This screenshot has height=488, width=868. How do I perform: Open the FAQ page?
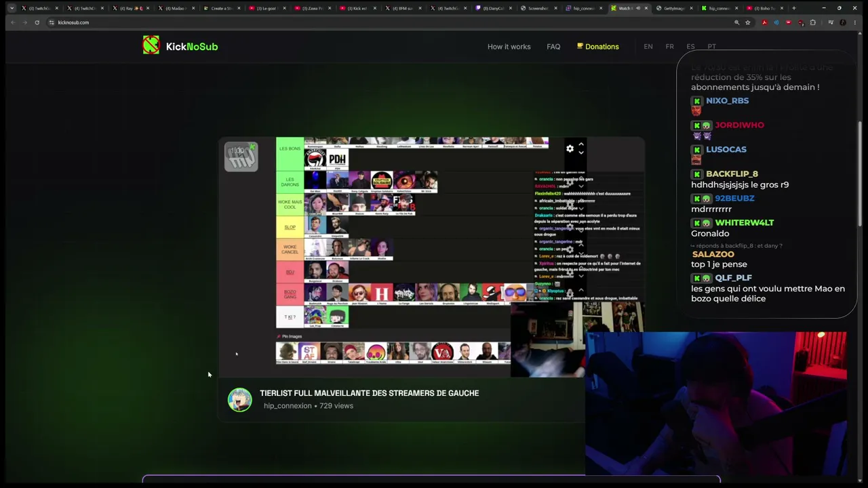[553, 47]
